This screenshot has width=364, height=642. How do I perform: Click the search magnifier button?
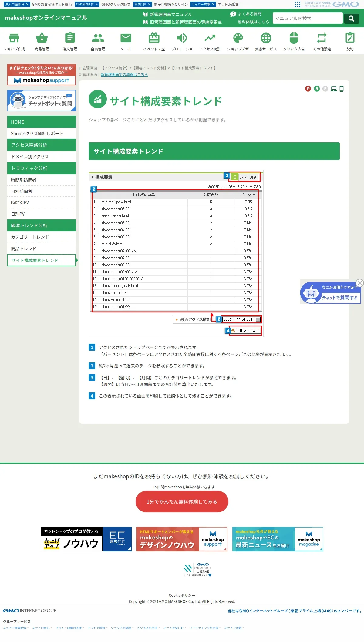(x=352, y=19)
